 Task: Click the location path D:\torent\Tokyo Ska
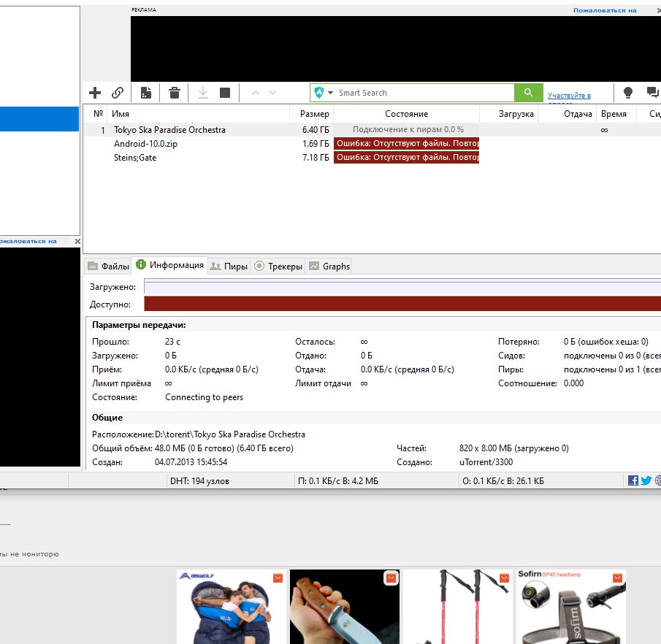tap(230, 434)
